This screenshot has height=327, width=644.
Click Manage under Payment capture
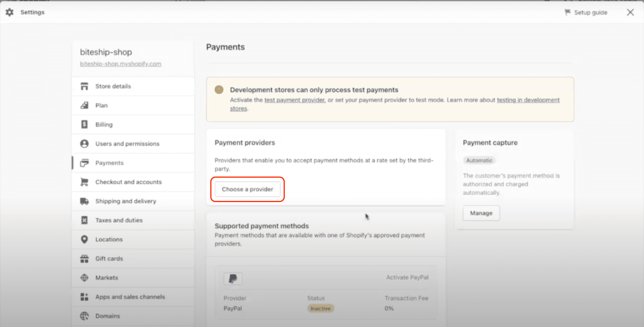click(x=481, y=213)
